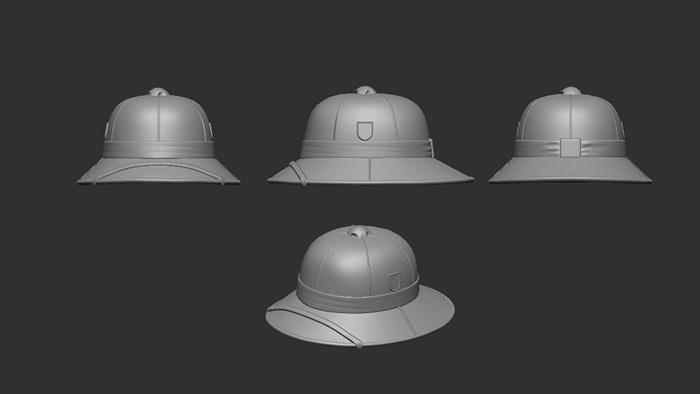Select the vertical brim seam on the side-view helmet

pos(370,169)
